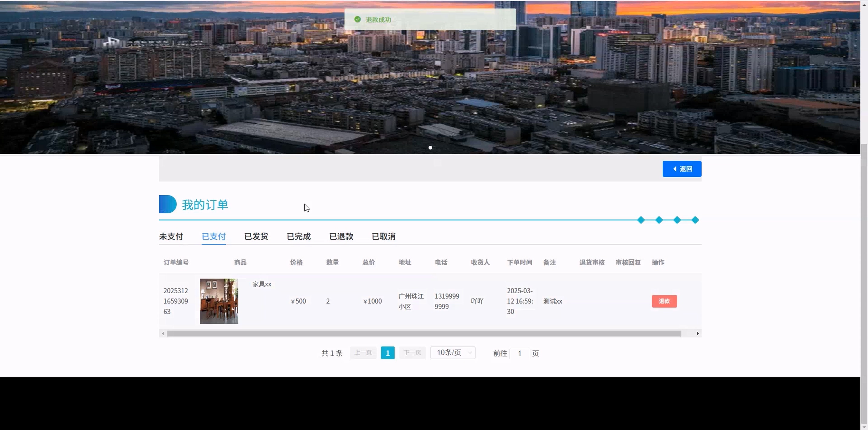Click the 前往 page number input field

click(519, 353)
